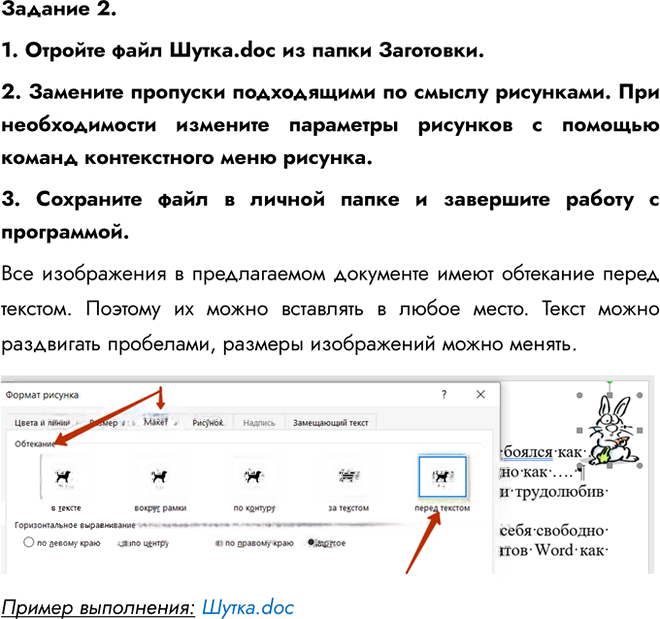This screenshot has width=660, height=619.
Task: Select 'за текстом' wrapping option icon
Action: click(349, 477)
